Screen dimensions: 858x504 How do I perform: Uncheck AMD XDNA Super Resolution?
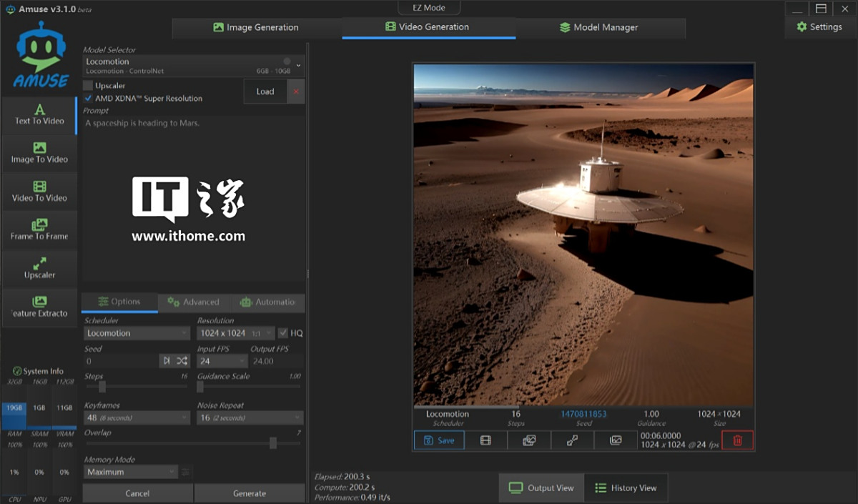88,99
